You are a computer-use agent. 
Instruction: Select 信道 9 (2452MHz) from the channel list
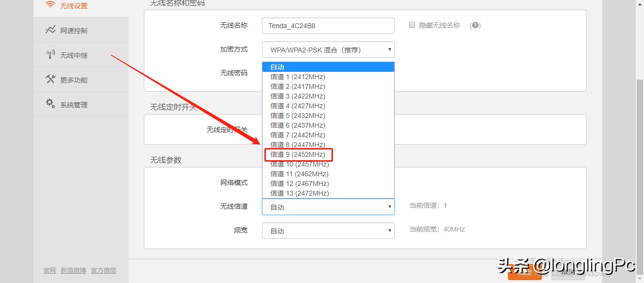(298, 154)
